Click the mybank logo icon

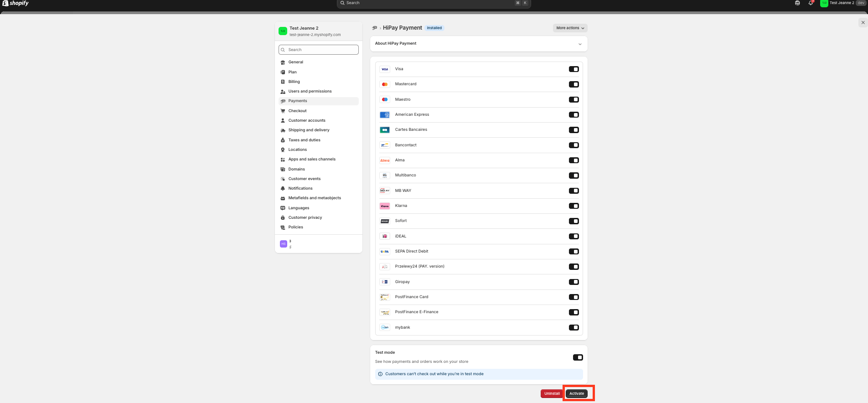pos(385,327)
